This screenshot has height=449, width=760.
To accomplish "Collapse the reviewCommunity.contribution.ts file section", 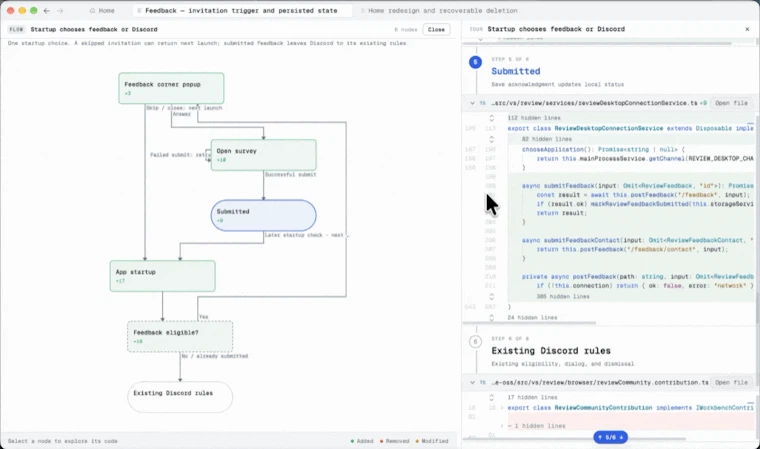I will tap(472, 383).
